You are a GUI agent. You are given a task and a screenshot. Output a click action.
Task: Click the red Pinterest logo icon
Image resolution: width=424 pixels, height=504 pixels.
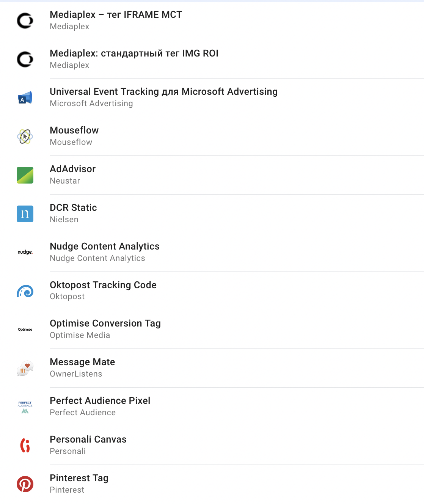click(25, 484)
